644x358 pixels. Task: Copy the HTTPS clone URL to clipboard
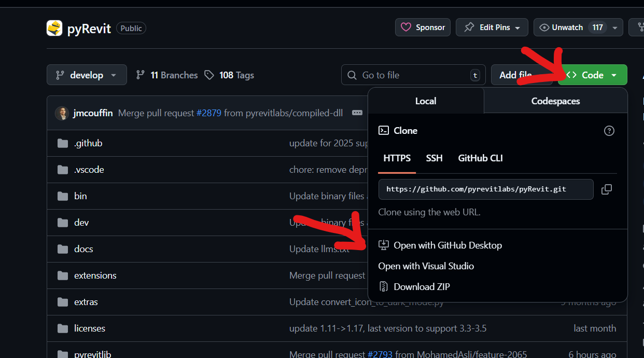click(x=606, y=189)
